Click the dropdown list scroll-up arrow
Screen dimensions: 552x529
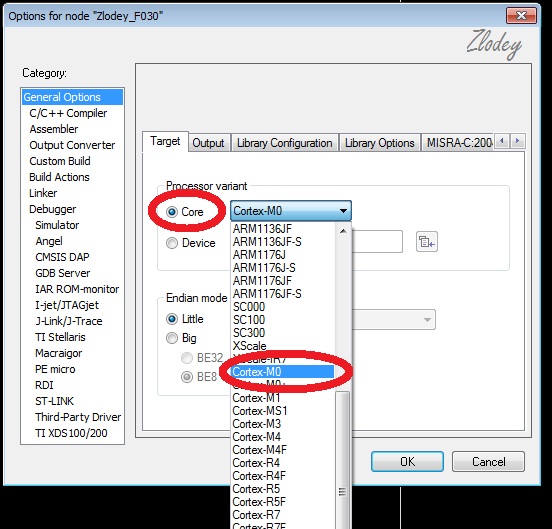(x=343, y=231)
